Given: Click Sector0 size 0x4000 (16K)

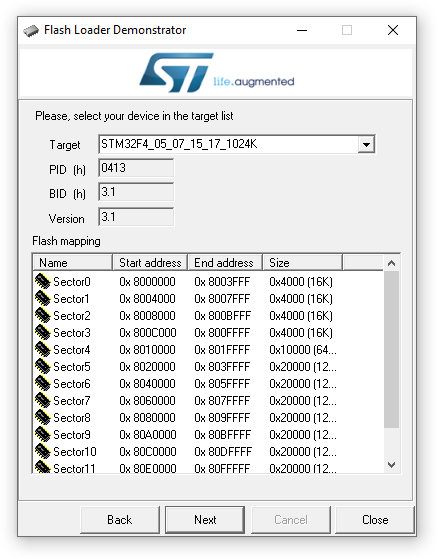Looking at the screenshot, I should pos(301,282).
